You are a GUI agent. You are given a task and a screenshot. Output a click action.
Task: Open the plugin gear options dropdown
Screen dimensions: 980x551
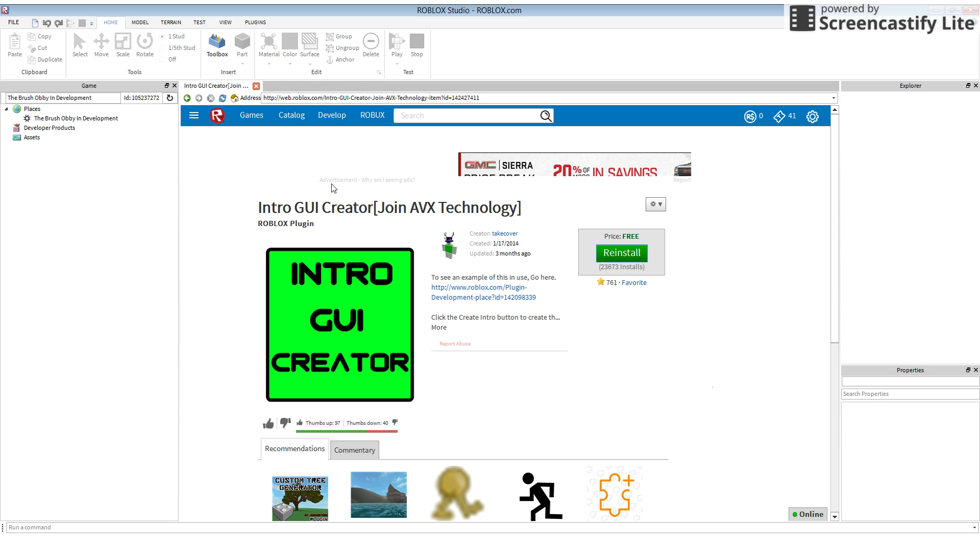click(x=656, y=205)
